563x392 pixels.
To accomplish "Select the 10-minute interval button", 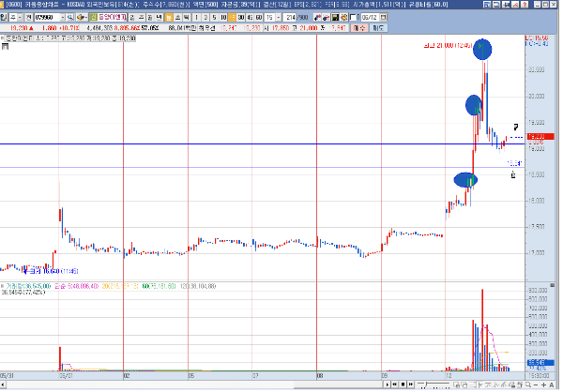I will tap(223, 17).
